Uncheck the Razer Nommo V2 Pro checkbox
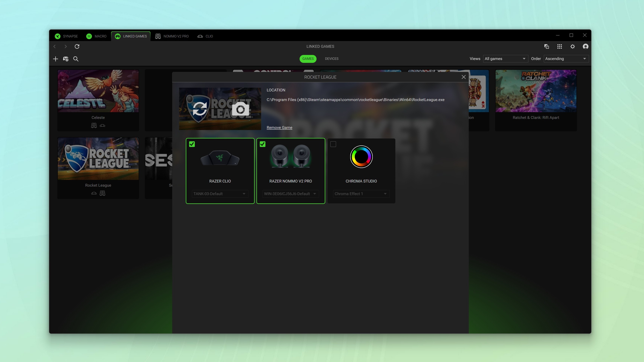The image size is (644, 362). 262,144
